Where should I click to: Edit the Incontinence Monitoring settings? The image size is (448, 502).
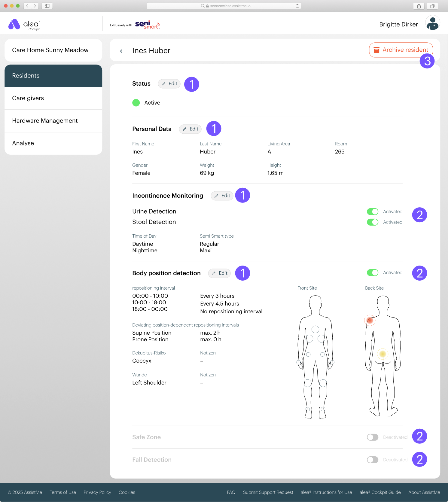(x=222, y=196)
